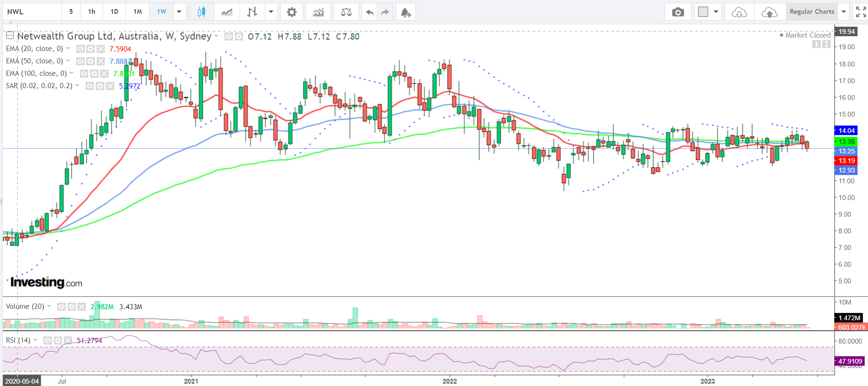Take a chart snapshot with the camera icon
The width and height of the screenshot is (868, 386).
[x=677, y=12]
